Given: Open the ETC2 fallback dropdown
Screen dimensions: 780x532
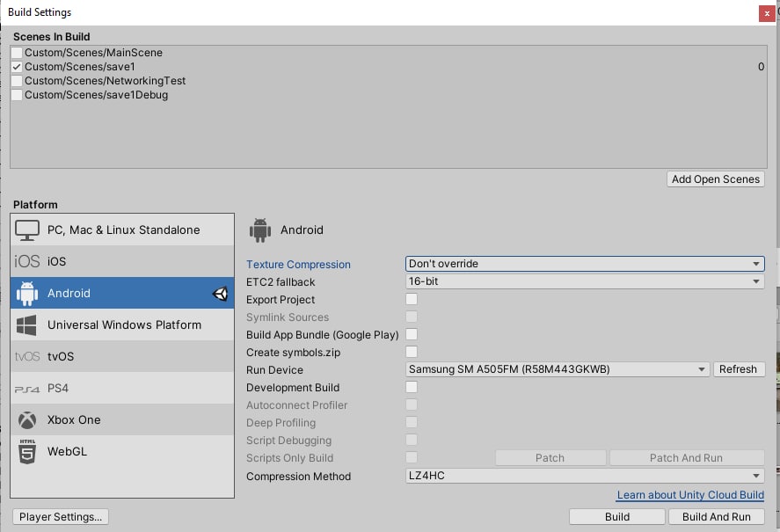Looking at the screenshot, I should tap(585, 281).
